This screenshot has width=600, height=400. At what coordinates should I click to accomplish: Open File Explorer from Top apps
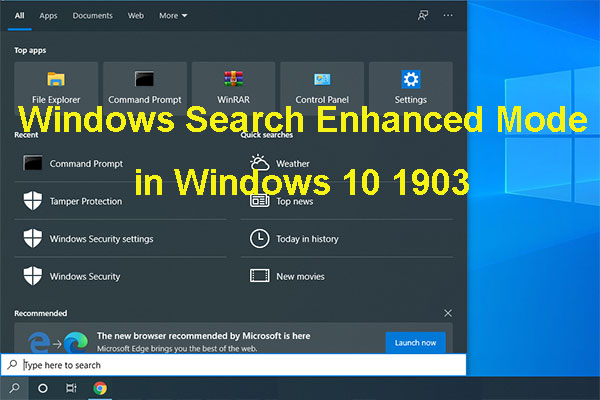click(x=56, y=88)
